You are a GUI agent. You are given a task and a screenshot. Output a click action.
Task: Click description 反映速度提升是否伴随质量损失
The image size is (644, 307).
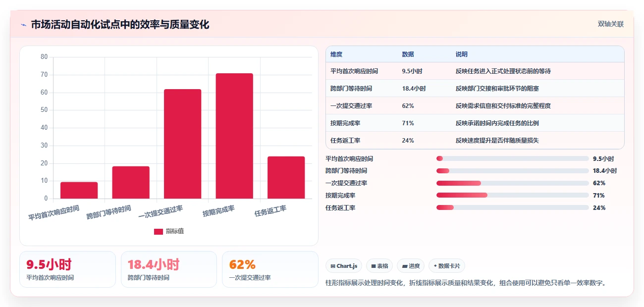497,141
